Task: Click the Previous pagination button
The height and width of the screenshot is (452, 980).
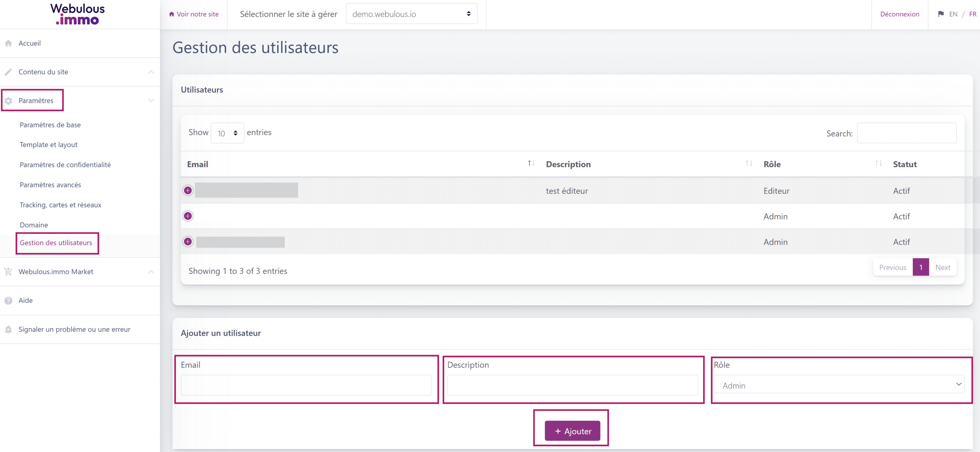Action: tap(893, 267)
